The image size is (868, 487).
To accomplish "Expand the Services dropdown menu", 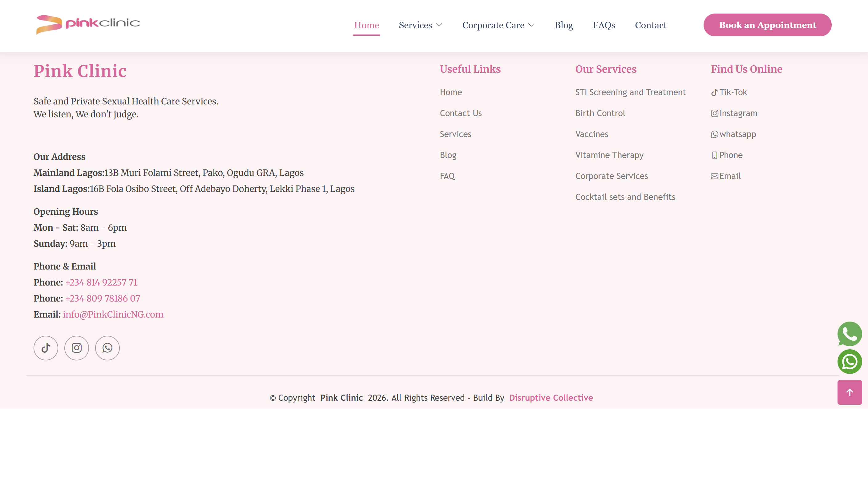I will click(420, 25).
